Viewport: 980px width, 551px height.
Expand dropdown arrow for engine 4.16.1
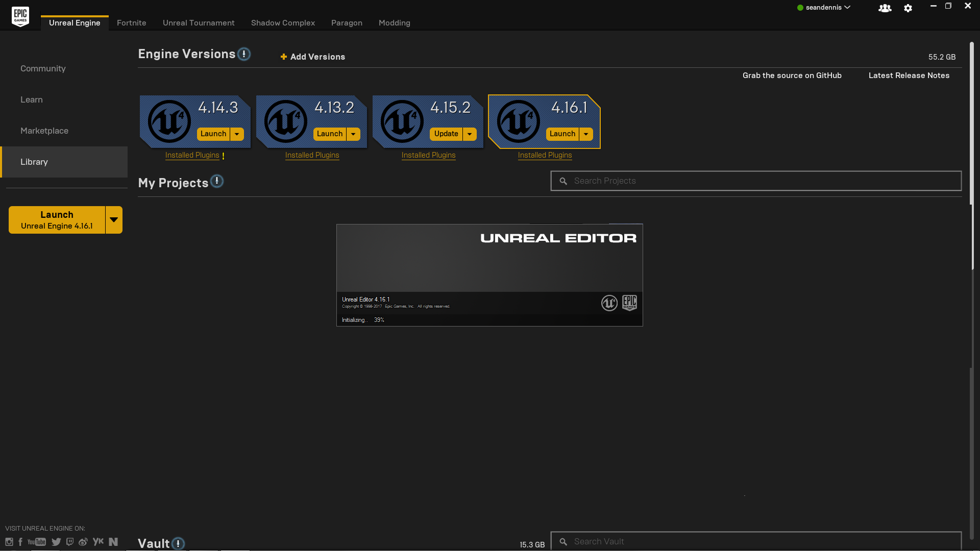[586, 134]
